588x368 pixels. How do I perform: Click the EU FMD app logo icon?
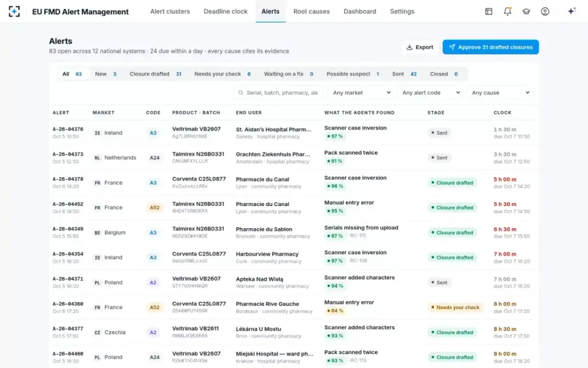14,11
